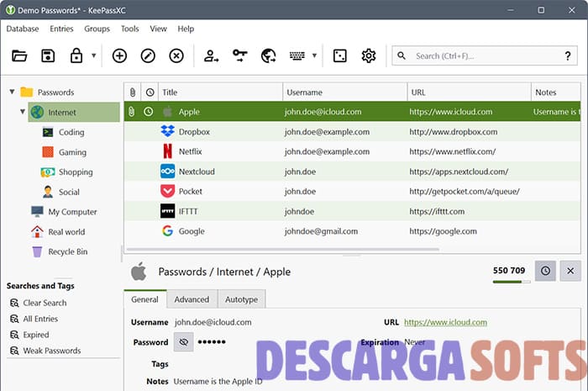The width and height of the screenshot is (588, 391).
Task: Open the Recycle Bin group
Action: click(x=67, y=251)
